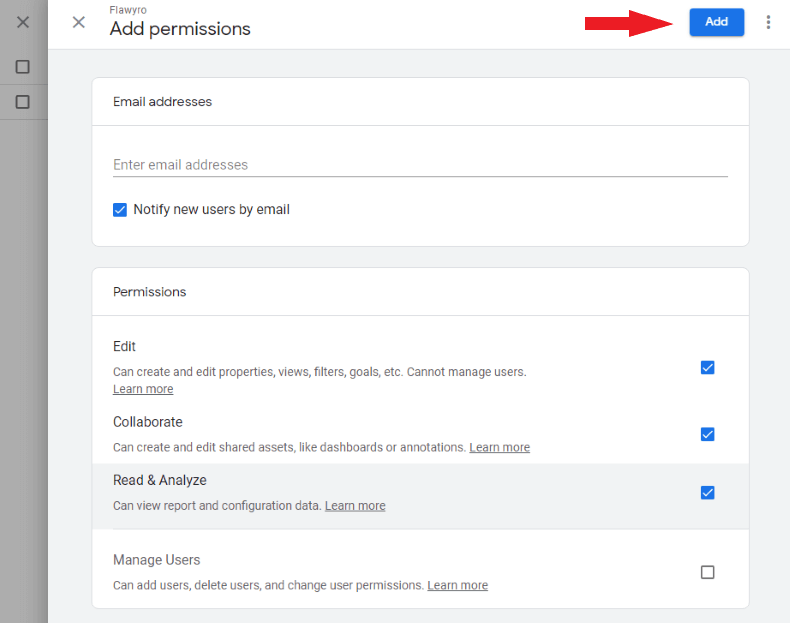
Task: Click the Add permissions heading
Action: [x=180, y=29]
